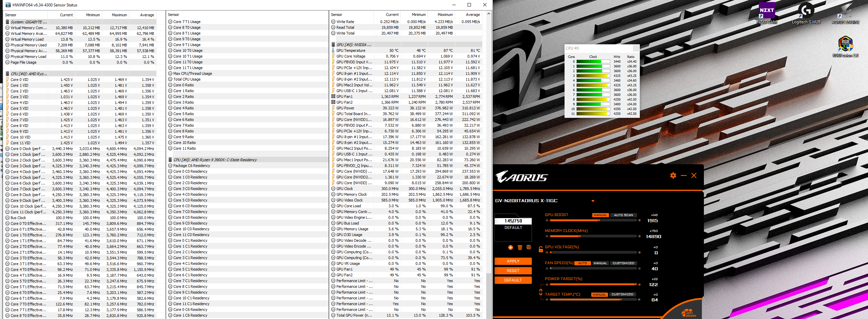Set Fan Speed to CUSTOMIZED mode
The width and height of the screenshot is (868, 319).
623,263
